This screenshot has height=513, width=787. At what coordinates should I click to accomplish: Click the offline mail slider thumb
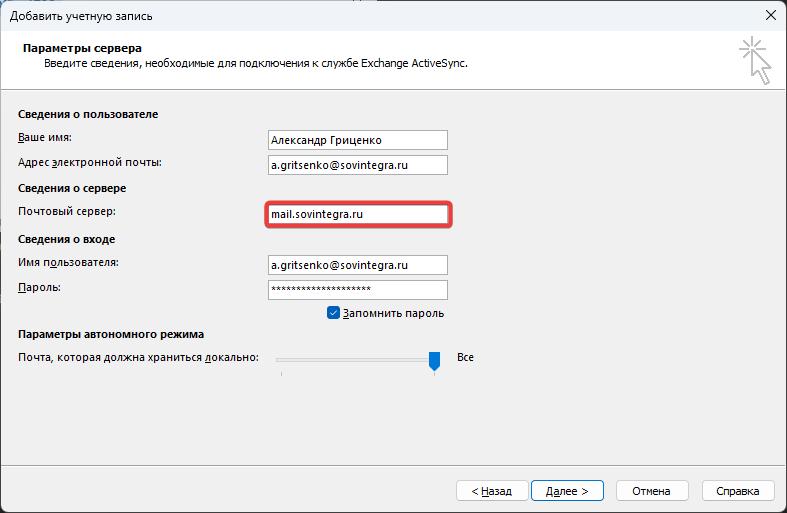coord(434,360)
